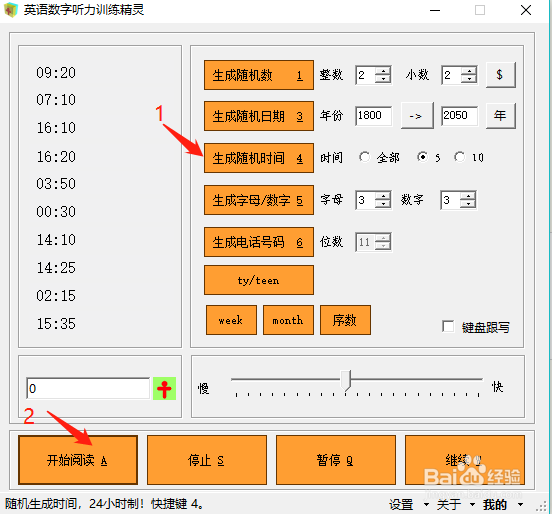Close the 英语数字听力训练精灵 window
The image size is (552, 514).
[x=526, y=10]
